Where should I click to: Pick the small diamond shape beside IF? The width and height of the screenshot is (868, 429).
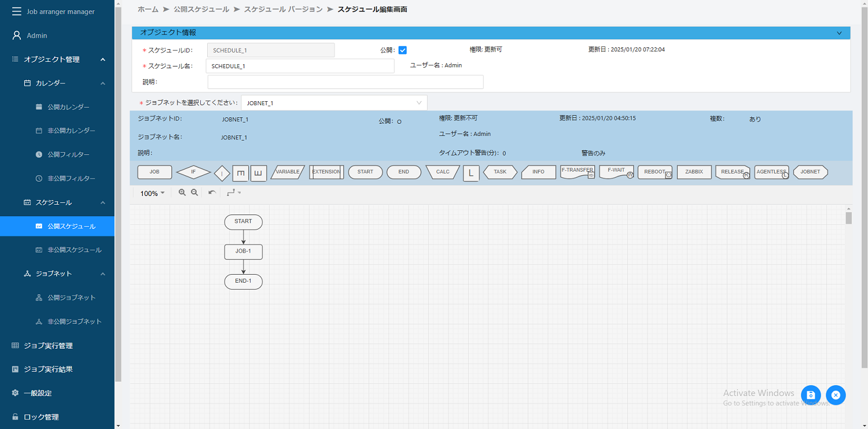coord(222,173)
